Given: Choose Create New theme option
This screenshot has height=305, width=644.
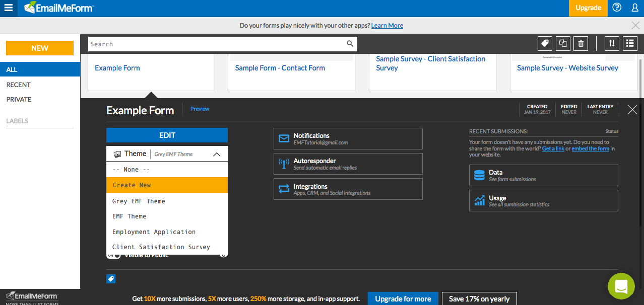Looking at the screenshot, I should 167,185.
